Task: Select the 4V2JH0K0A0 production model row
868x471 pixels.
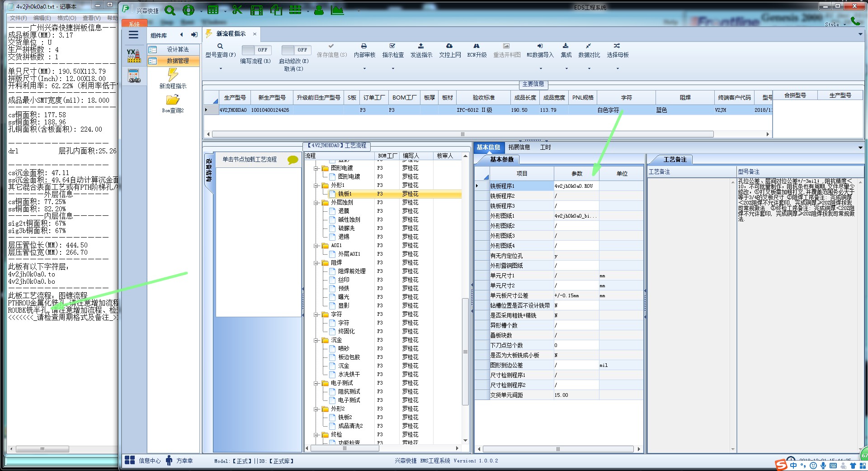Action: click(488, 110)
